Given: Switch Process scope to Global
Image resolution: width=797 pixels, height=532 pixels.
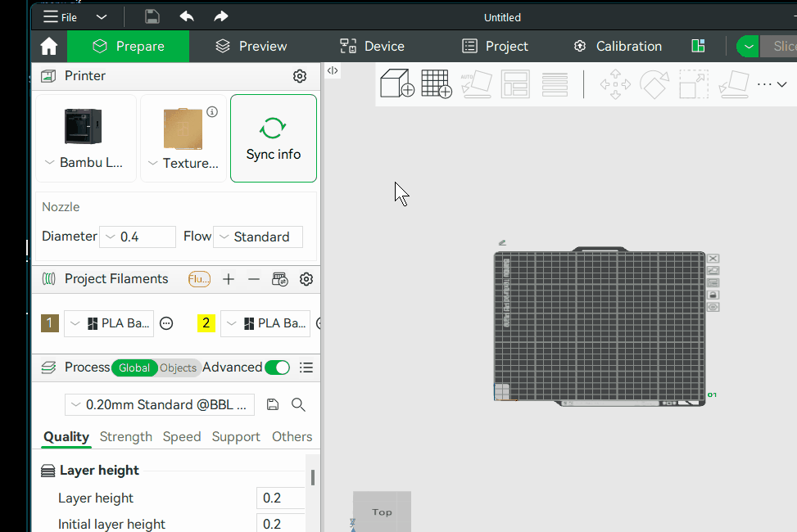Looking at the screenshot, I should pos(134,367).
